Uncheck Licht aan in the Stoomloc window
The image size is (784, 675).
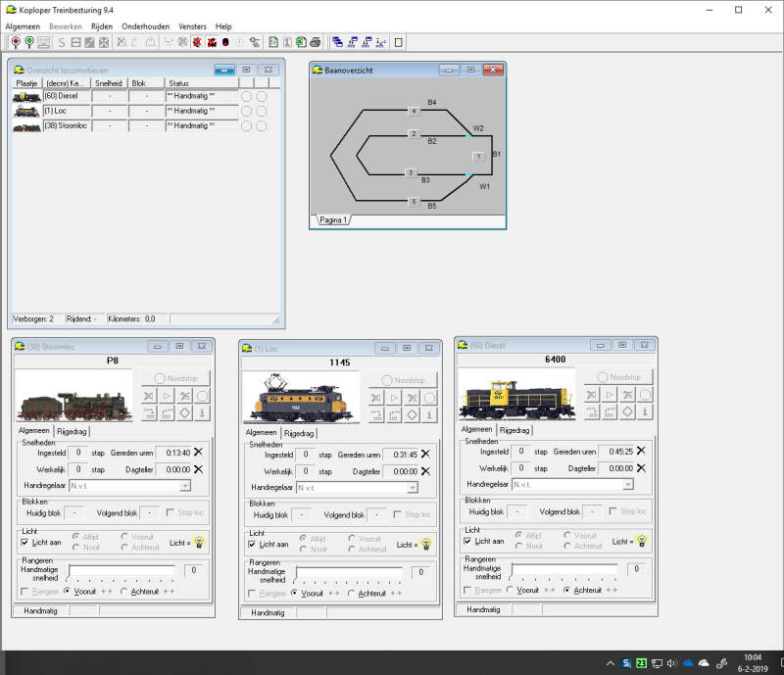coord(25,542)
